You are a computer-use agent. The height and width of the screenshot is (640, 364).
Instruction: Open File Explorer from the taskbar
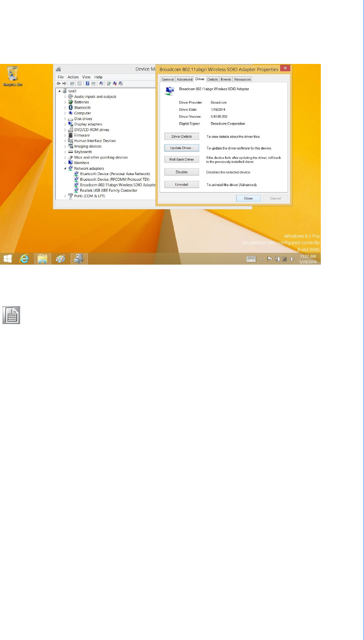[42, 259]
